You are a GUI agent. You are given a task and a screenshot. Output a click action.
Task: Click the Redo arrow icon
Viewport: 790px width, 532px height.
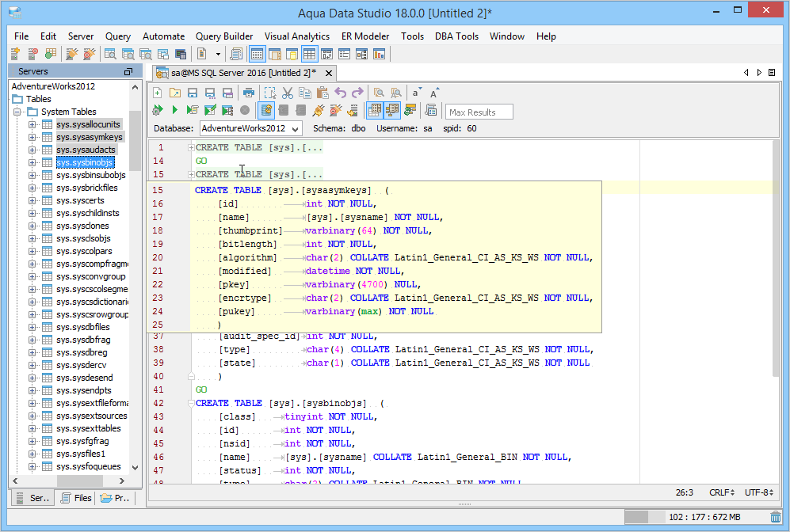click(x=358, y=93)
